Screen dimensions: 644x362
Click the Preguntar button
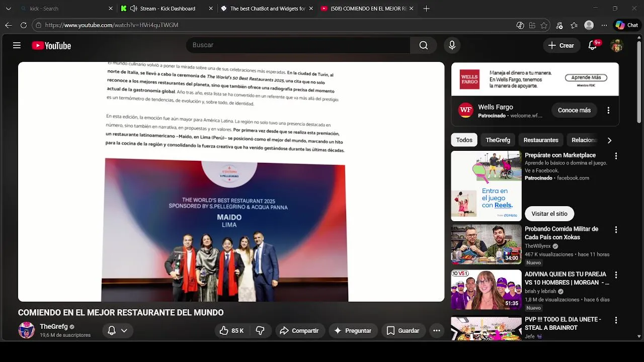click(353, 330)
